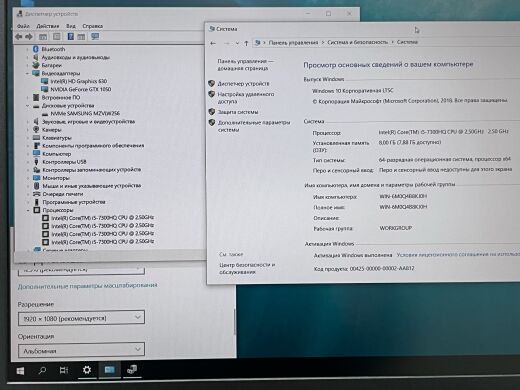Click Система и безопасность in breadcrumb
The image size is (520, 390).
click(358, 42)
